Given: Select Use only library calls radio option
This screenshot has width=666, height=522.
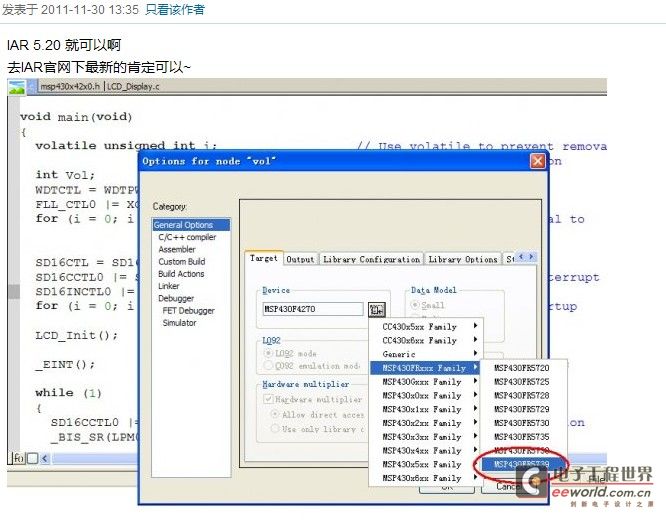Looking at the screenshot, I should point(275,429).
